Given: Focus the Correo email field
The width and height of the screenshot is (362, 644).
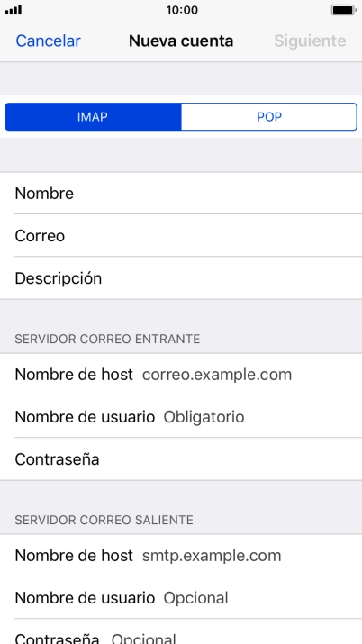Looking at the screenshot, I should [181, 236].
